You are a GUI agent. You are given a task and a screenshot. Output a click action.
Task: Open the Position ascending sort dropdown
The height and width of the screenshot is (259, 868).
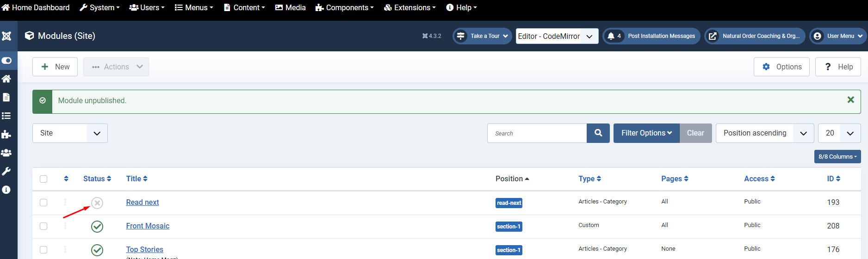pyautogui.click(x=764, y=133)
